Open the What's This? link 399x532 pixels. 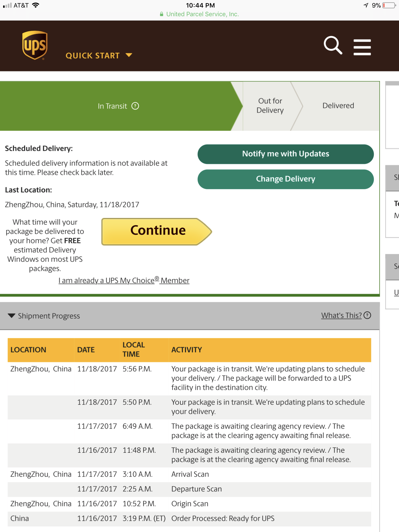[x=341, y=315]
